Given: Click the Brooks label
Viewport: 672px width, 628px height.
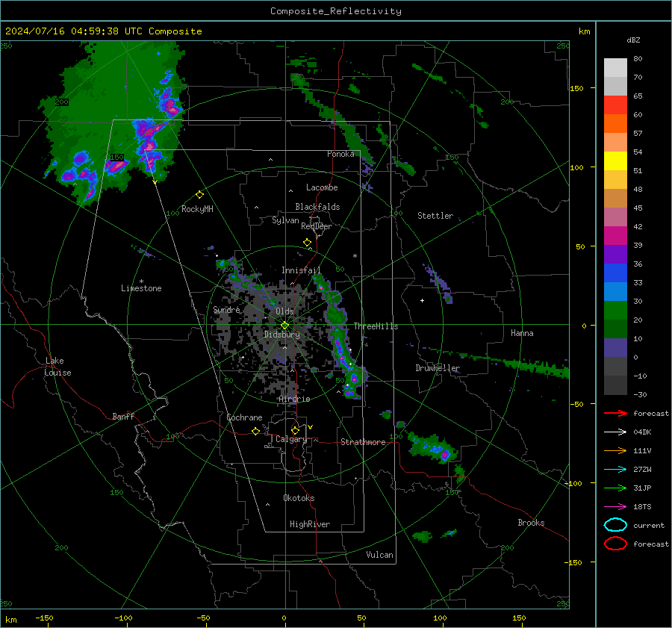Looking at the screenshot, I should [x=531, y=523].
